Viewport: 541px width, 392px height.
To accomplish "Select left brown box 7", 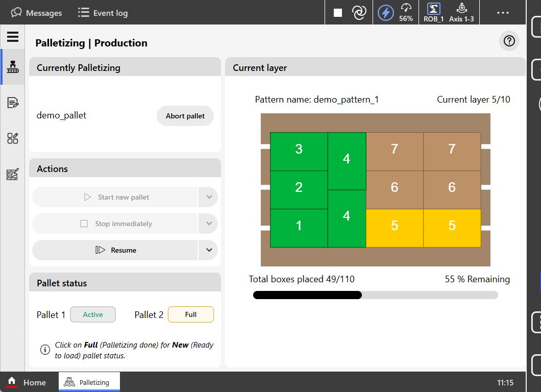I will [x=395, y=152].
